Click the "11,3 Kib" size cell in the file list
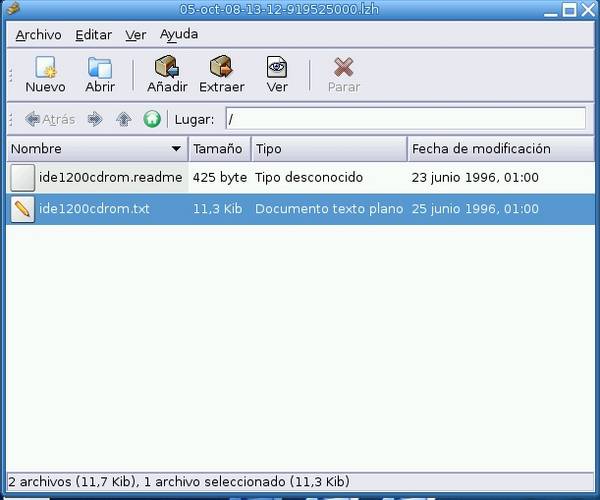600x500 pixels. 217,209
